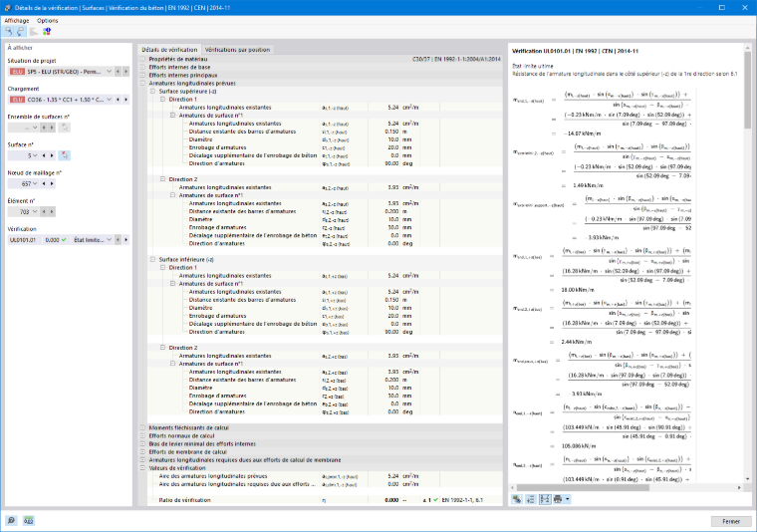Click the search icon at bottom left
Screen dimensions: 757x532
point(11,520)
